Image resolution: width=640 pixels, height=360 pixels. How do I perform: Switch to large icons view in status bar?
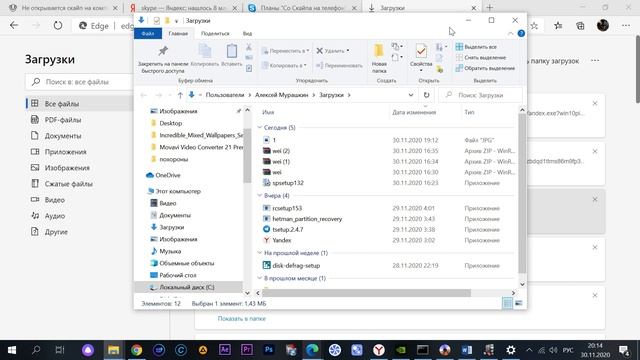click(519, 303)
